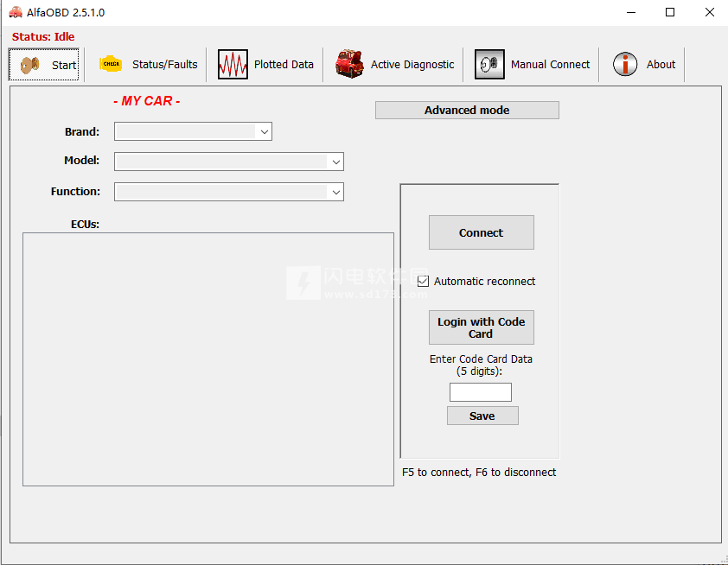Viewport: 728px width, 565px height.
Task: Click the AlfaOBD app icon in title bar
Action: (x=16, y=12)
